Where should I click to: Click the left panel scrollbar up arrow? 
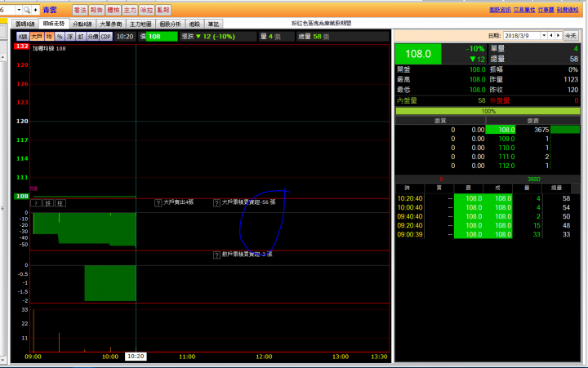click(x=2, y=57)
